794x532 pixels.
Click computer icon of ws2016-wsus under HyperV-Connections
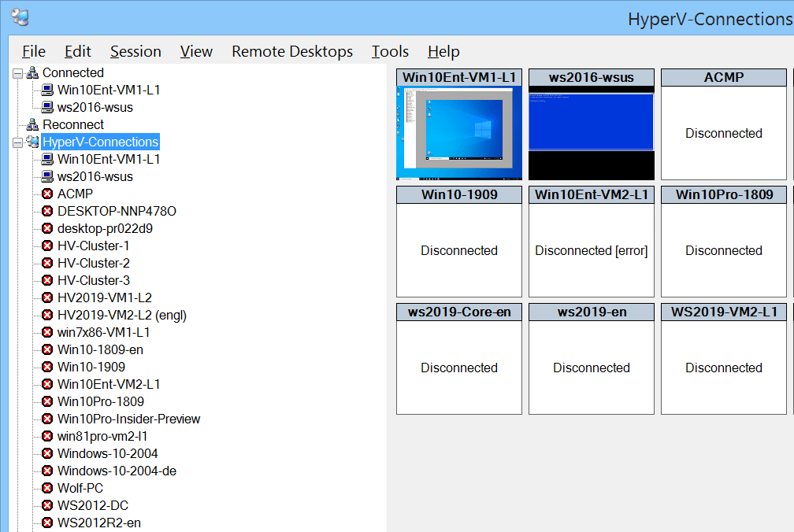point(47,176)
